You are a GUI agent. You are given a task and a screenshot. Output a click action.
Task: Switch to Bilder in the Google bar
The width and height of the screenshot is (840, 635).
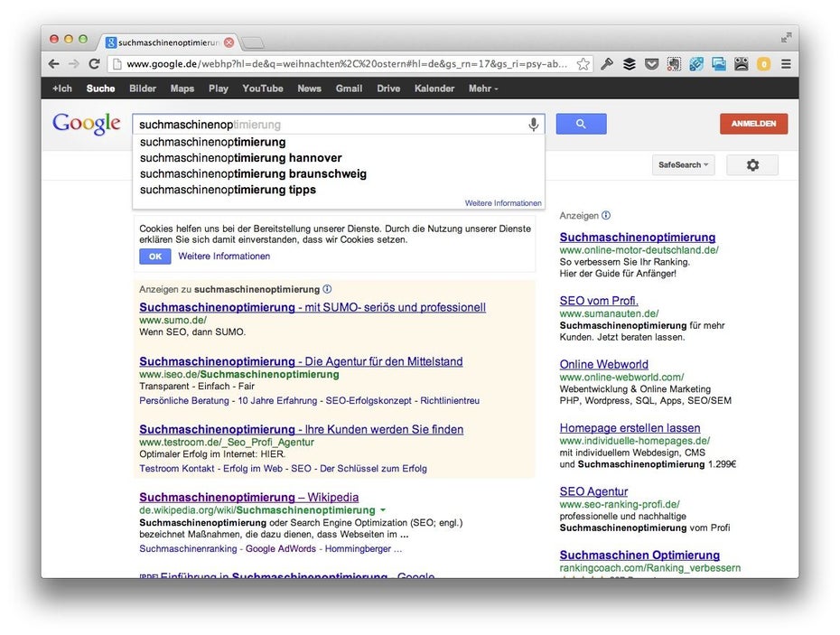[143, 89]
